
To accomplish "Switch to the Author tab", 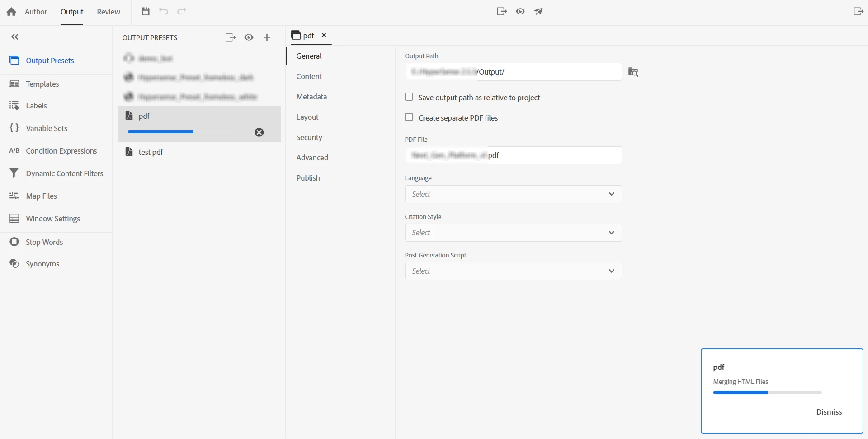I will click(x=36, y=12).
